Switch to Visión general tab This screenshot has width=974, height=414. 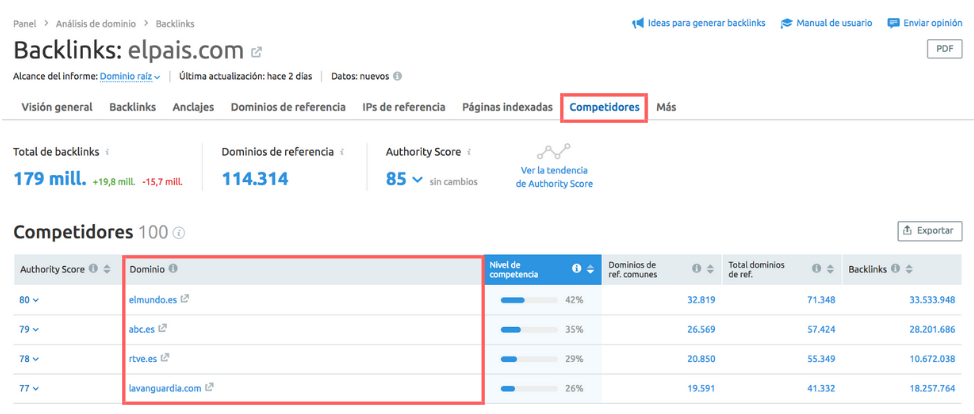pyautogui.click(x=57, y=107)
